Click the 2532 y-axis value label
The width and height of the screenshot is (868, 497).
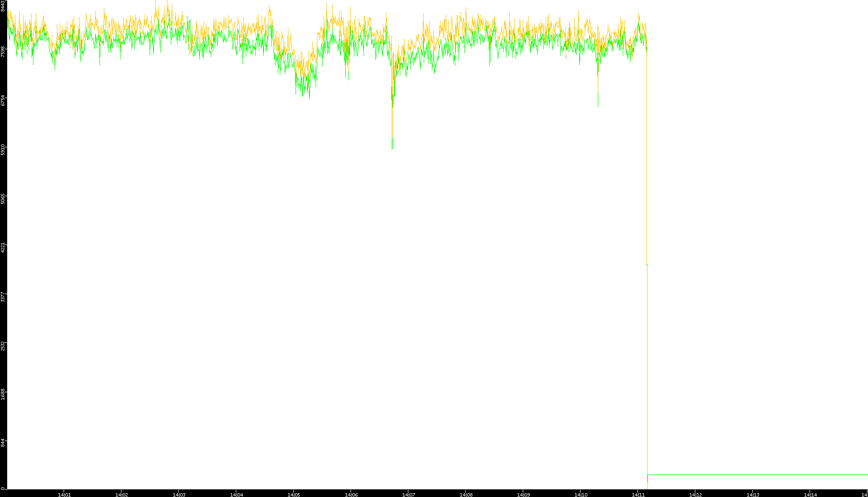[x=3, y=345]
